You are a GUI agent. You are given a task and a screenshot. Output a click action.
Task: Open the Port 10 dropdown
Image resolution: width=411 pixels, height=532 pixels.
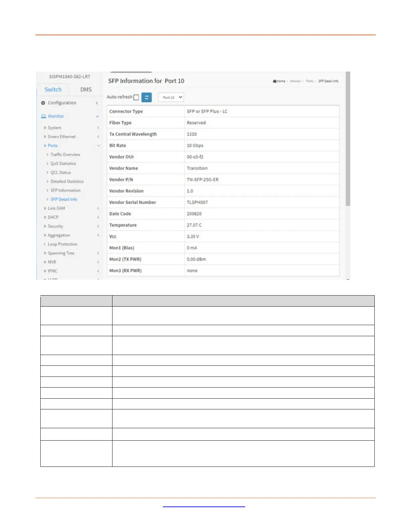171,97
